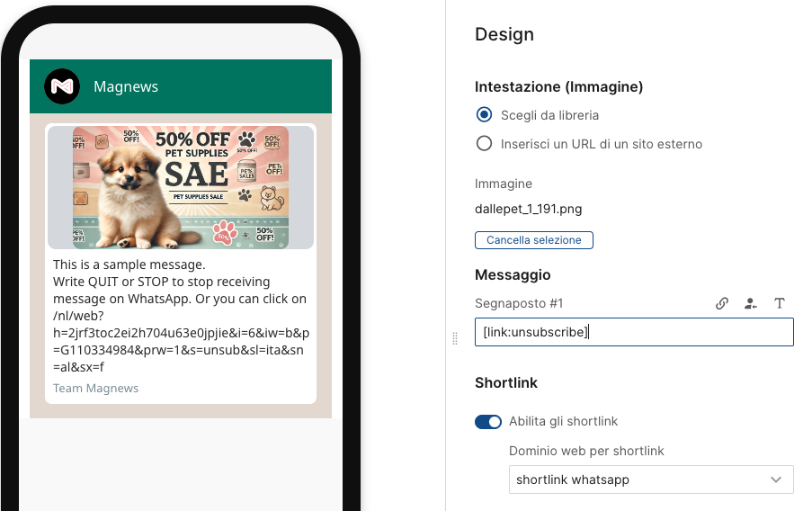Toggle 'Abilita gli shortlink' switch
Image resolution: width=812 pixels, height=511 pixels.
tap(488, 422)
